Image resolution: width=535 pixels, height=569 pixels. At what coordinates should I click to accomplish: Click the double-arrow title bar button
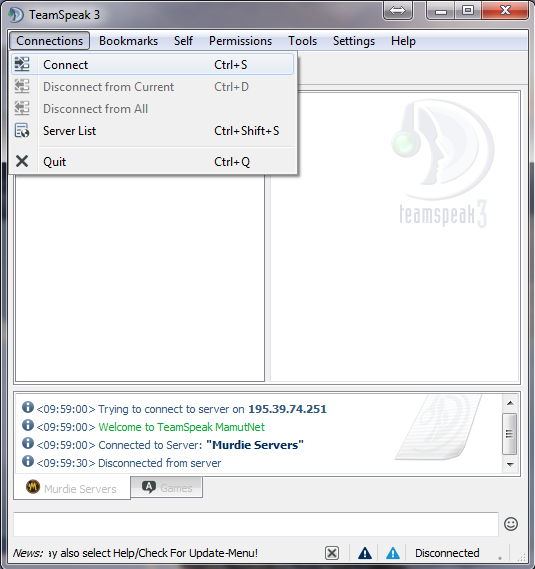[x=397, y=10]
